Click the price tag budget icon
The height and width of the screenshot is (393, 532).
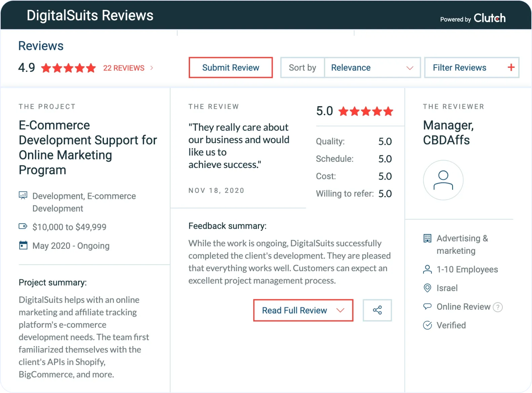(x=23, y=226)
